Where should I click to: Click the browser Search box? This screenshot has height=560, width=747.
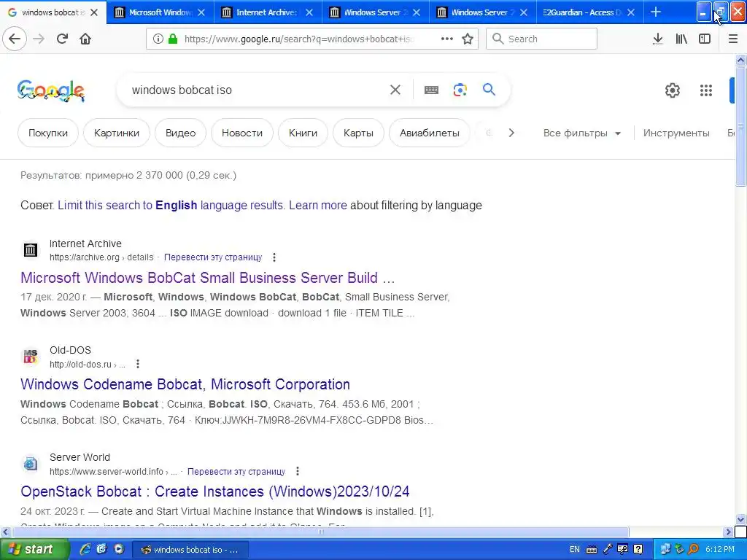click(x=541, y=39)
